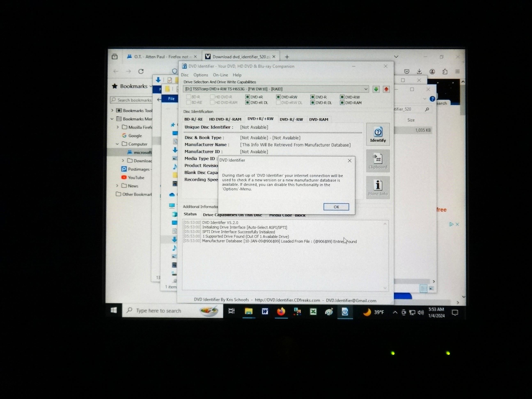Toggle the DVD+R DL checkbox

tap(247, 102)
